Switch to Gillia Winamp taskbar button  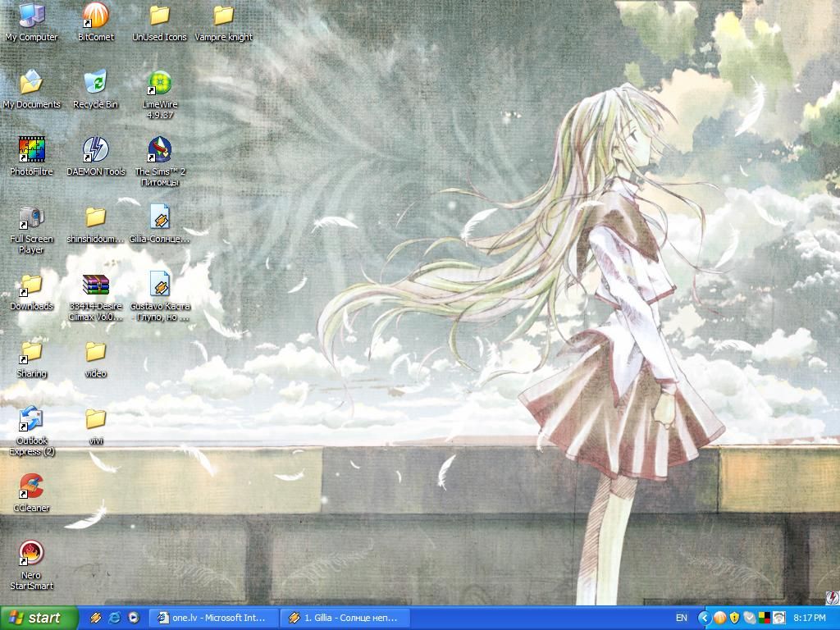click(x=345, y=618)
